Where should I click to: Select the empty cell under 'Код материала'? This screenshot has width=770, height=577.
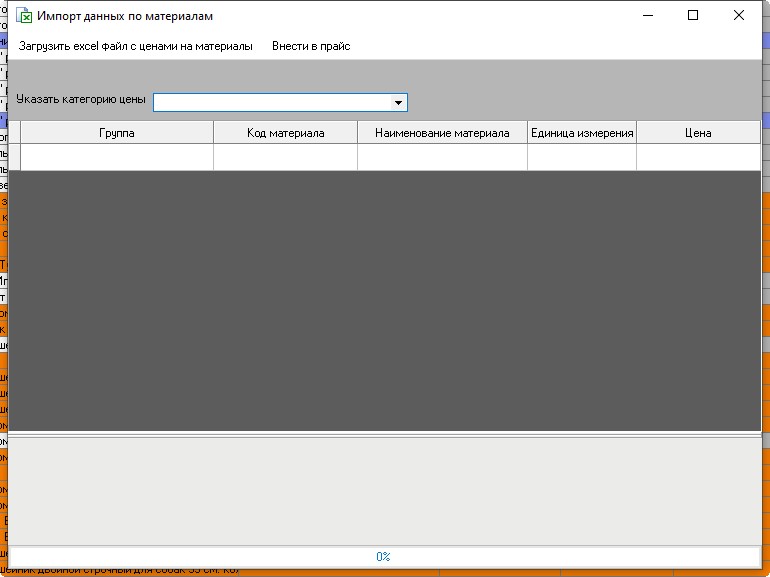pyautogui.click(x=285, y=157)
